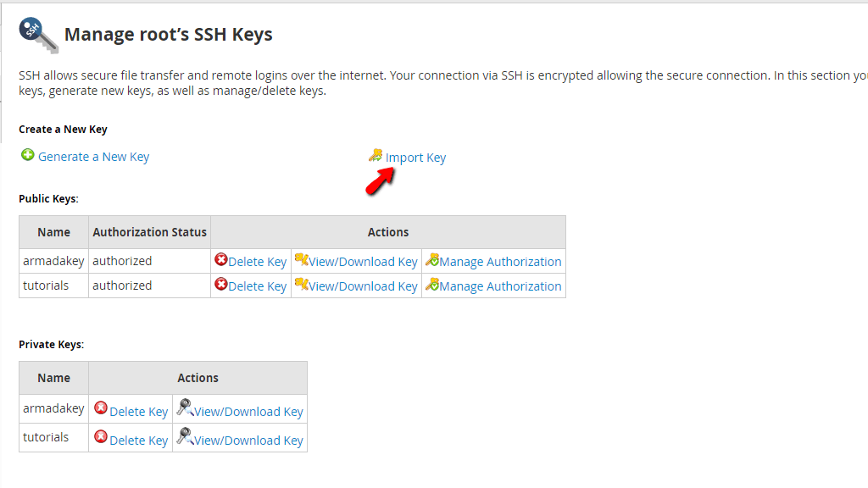This screenshot has width=868, height=488.
Task: Open Manage Authorization for armadakey
Action: (x=500, y=262)
